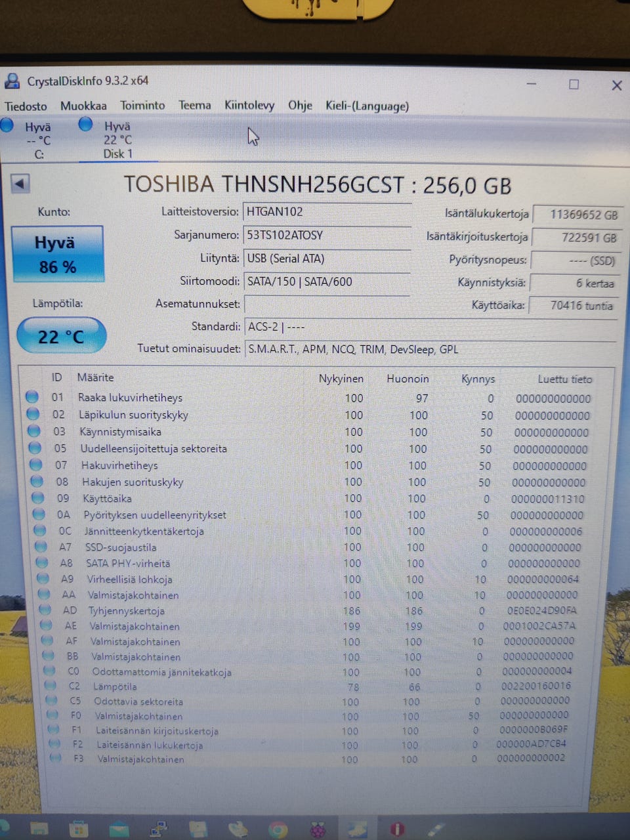The width and height of the screenshot is (630, 840).
Task: Click the Isäntälukukertoja value 11369652 GB
Action: pos(576,215)
